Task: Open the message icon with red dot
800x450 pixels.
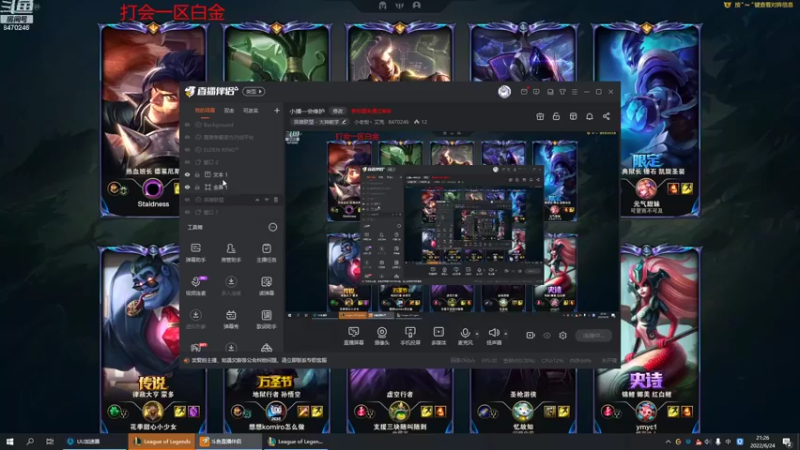Action: coord(524,91)
